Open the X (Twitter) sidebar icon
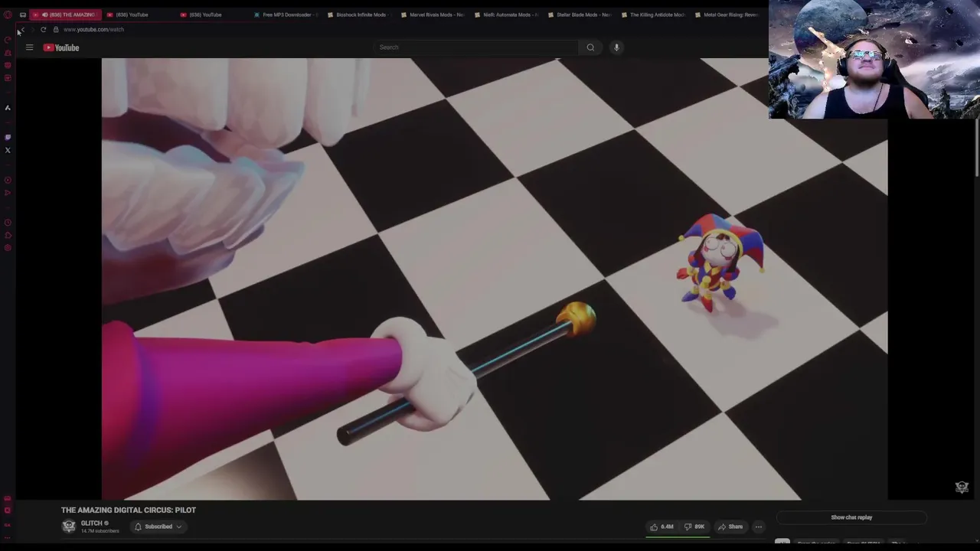This screenshot has width=980, height=551. pyautogui.click(x=8, y=150)
